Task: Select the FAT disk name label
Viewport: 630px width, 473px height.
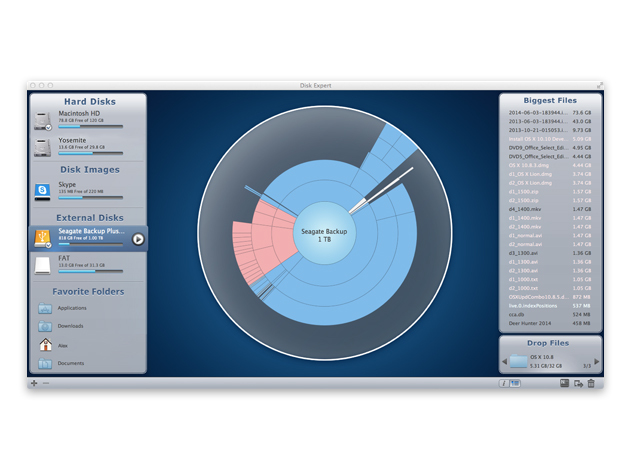Action: tap(64, 258)
